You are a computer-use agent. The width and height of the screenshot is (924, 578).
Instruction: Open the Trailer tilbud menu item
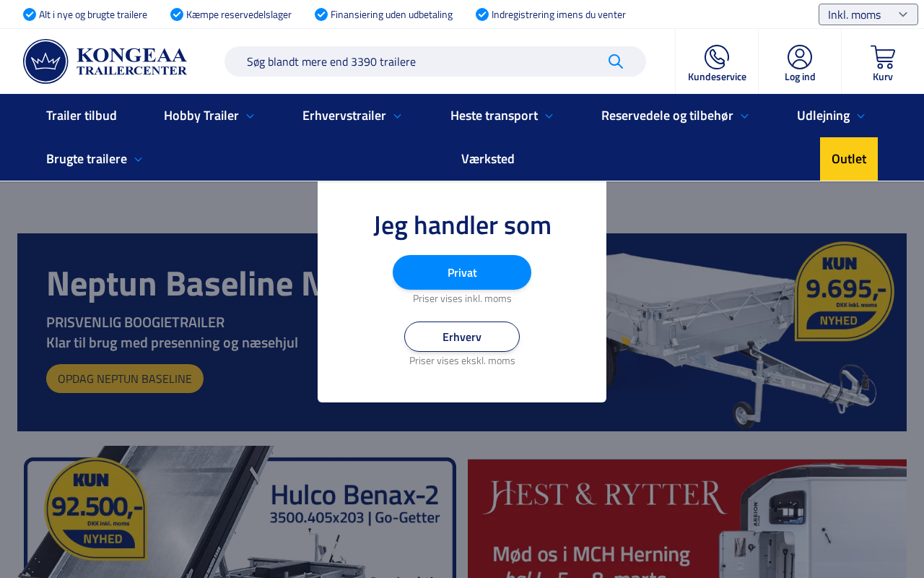pos(82,116)
